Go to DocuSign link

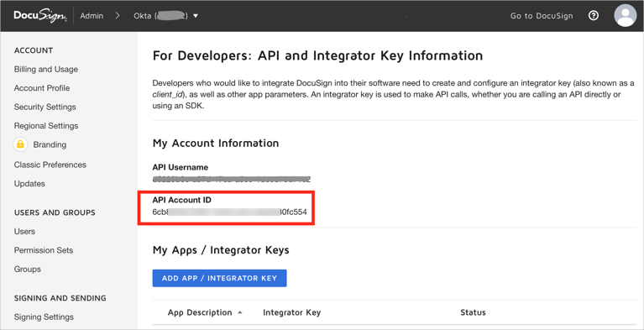[542, 16]
